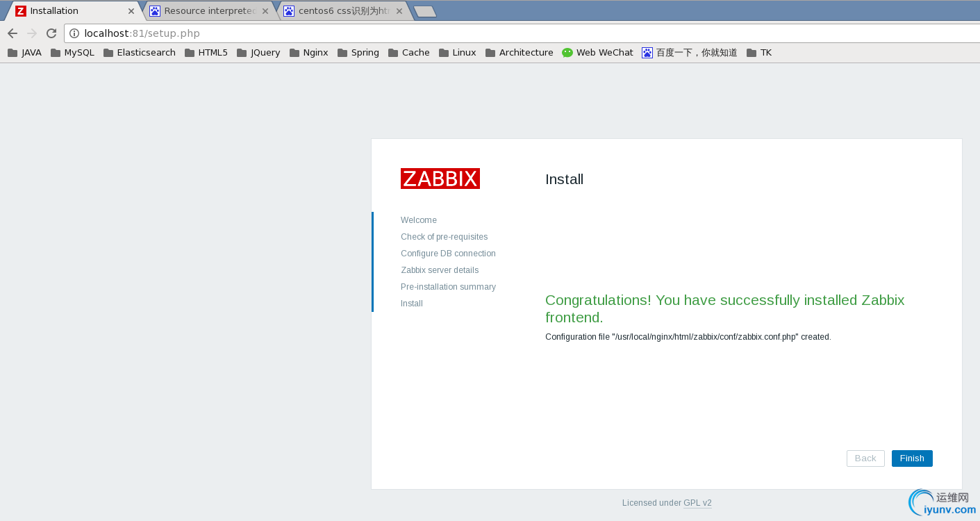980x521 pixels.
Task: Focus the localhost:81/setup.php address bar
Action: pyautogui.click(x=522, y=33)
